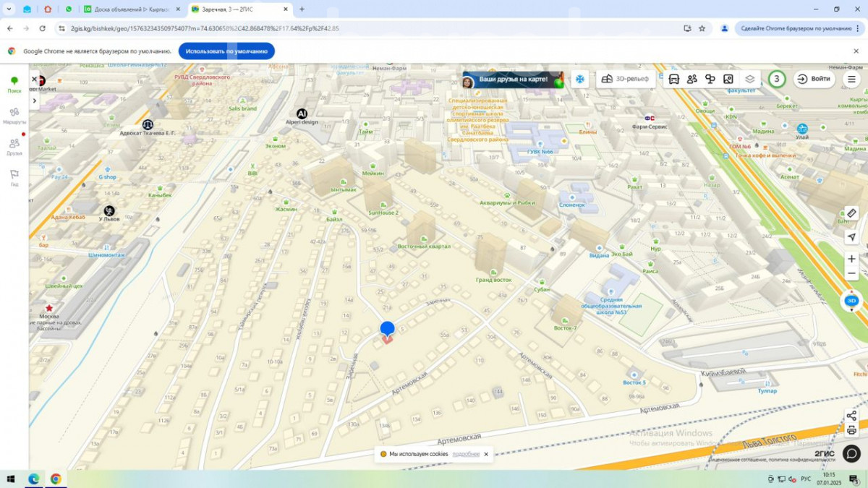Click the my location arrow button
Viewport: 868px width, 488px height.
[851, 237]
